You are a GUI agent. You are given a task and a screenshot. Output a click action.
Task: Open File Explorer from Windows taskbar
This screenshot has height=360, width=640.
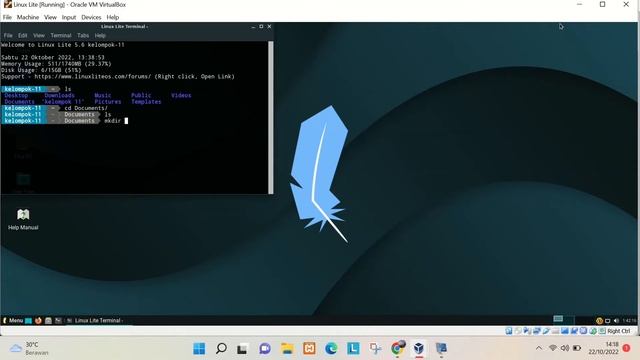click(287, 349)
